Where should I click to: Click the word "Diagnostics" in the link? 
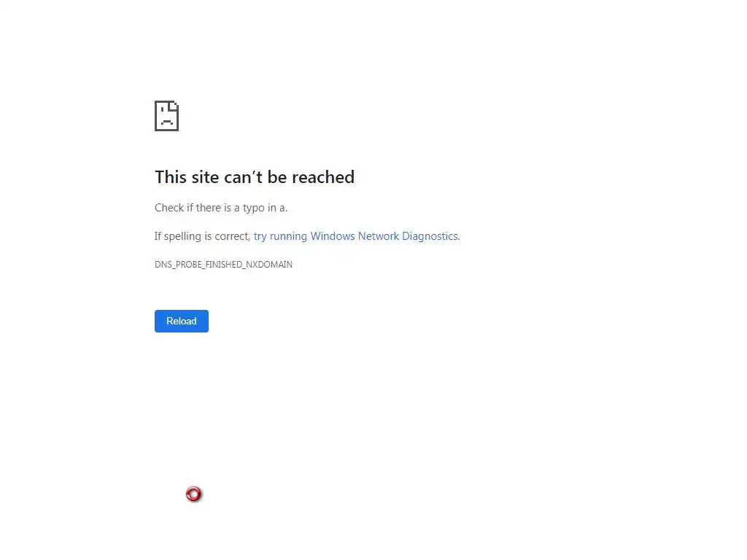[x=430, y=237]
